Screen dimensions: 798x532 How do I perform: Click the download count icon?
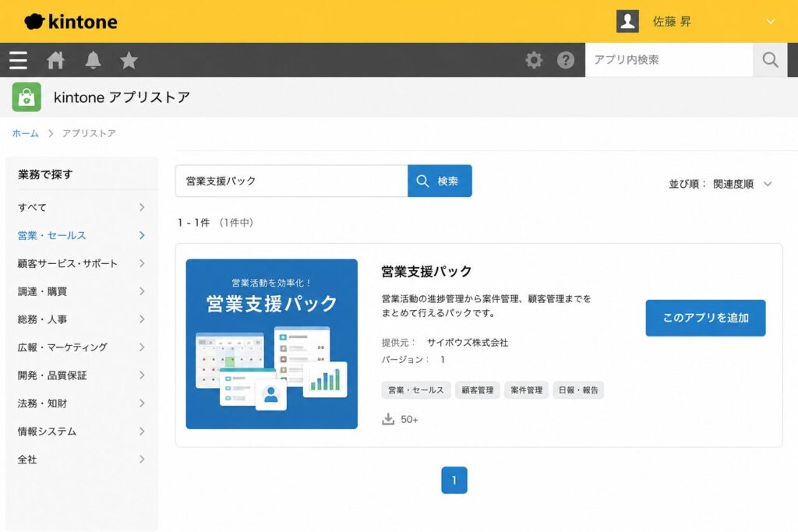click(x=388, y=419)
